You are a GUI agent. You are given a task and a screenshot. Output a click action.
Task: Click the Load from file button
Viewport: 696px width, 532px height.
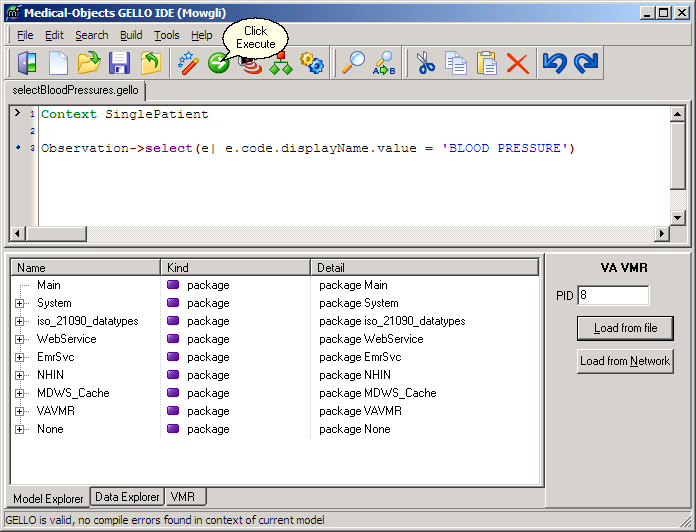(625, 328)
